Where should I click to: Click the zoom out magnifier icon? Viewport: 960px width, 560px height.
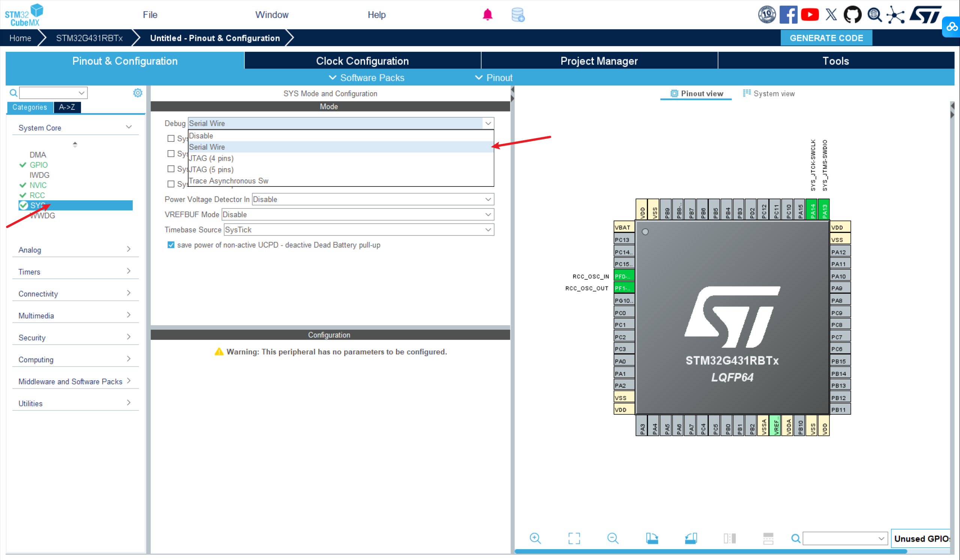click(x=613, y=538)
